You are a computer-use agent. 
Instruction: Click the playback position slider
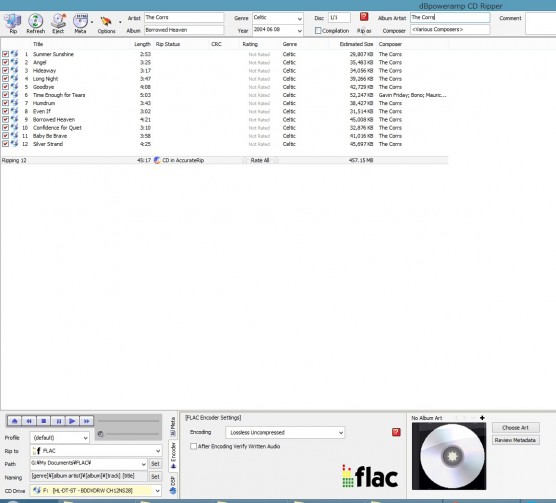click(128, 421)
